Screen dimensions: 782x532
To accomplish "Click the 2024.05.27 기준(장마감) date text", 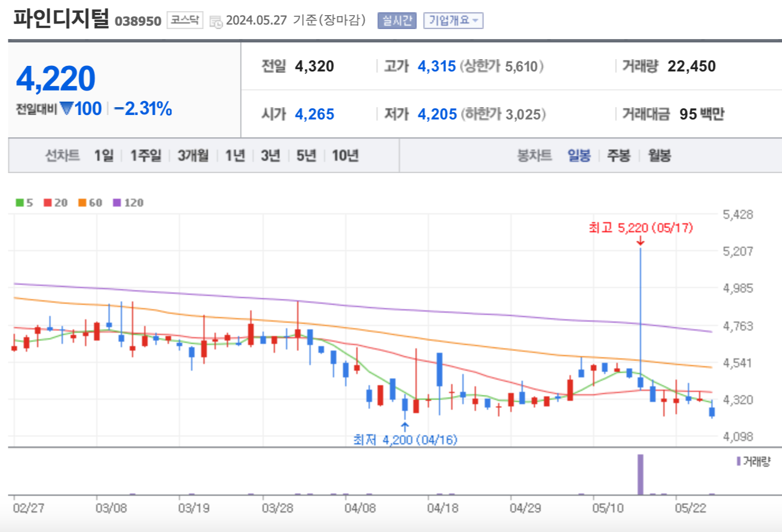I will point(296,20).
